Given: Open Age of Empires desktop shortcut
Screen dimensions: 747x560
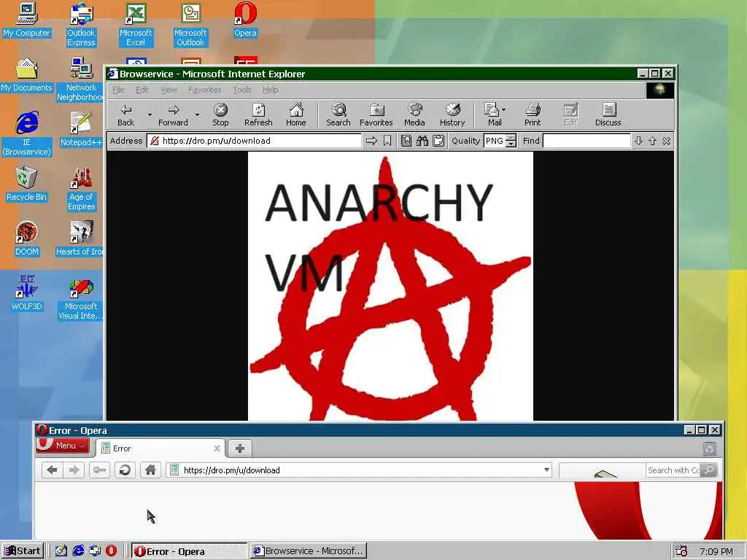Looking at the screenshot, I should [x=81, y=189].
